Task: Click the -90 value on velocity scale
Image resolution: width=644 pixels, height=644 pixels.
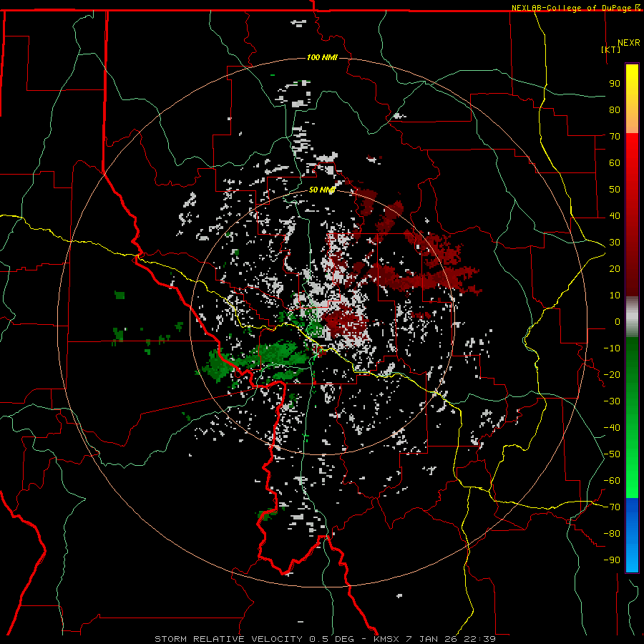Action: point(612,560)
